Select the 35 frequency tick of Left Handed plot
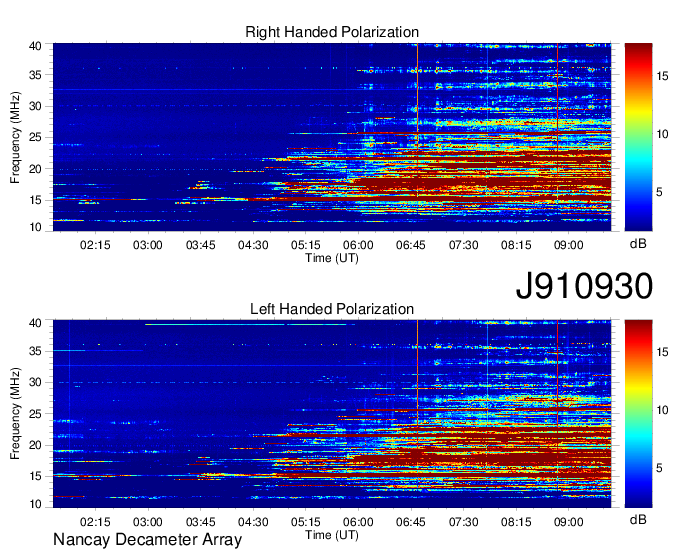Image resolution: width=680 pixels, height=552 pixels. (35, 351)
